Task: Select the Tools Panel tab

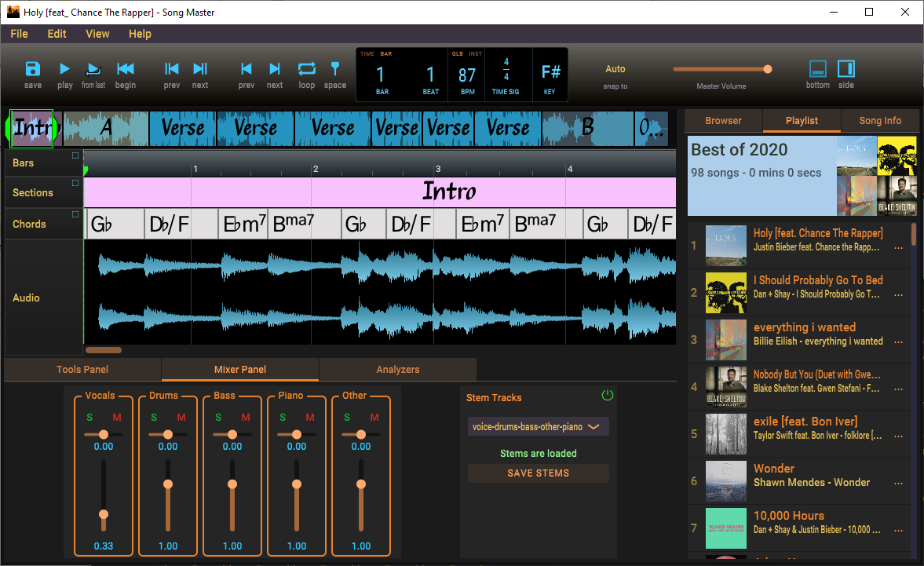Action: [82, 370]
